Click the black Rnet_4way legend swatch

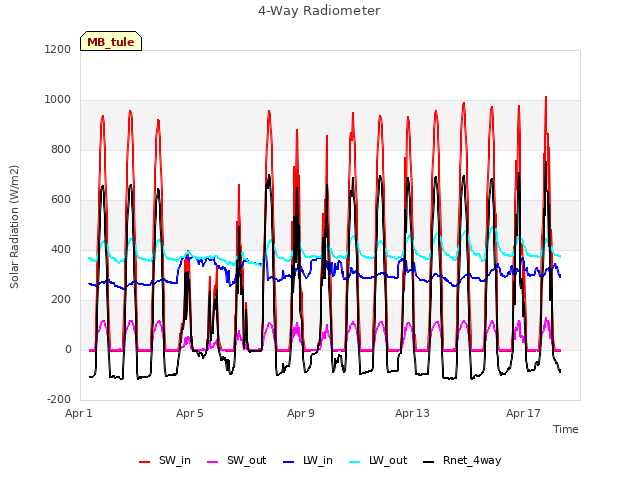pyautogui.click(x=429, y=462)
